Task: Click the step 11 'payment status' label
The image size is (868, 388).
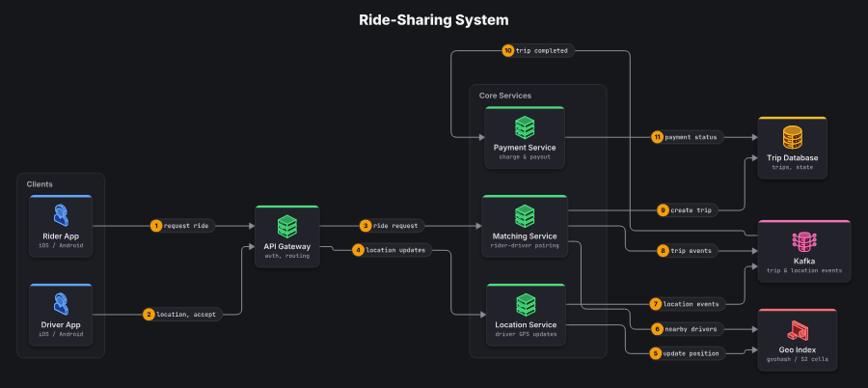Action: click(687, 137)
